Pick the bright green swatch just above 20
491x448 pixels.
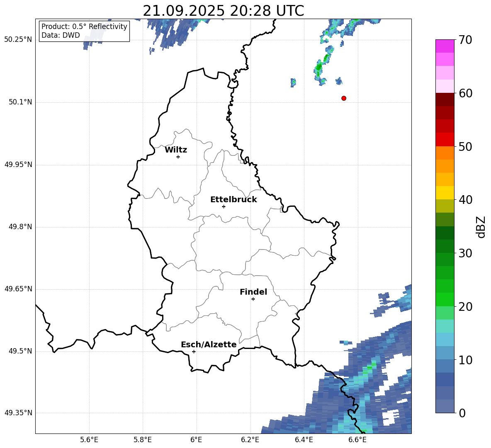click(x=445, y=300)
